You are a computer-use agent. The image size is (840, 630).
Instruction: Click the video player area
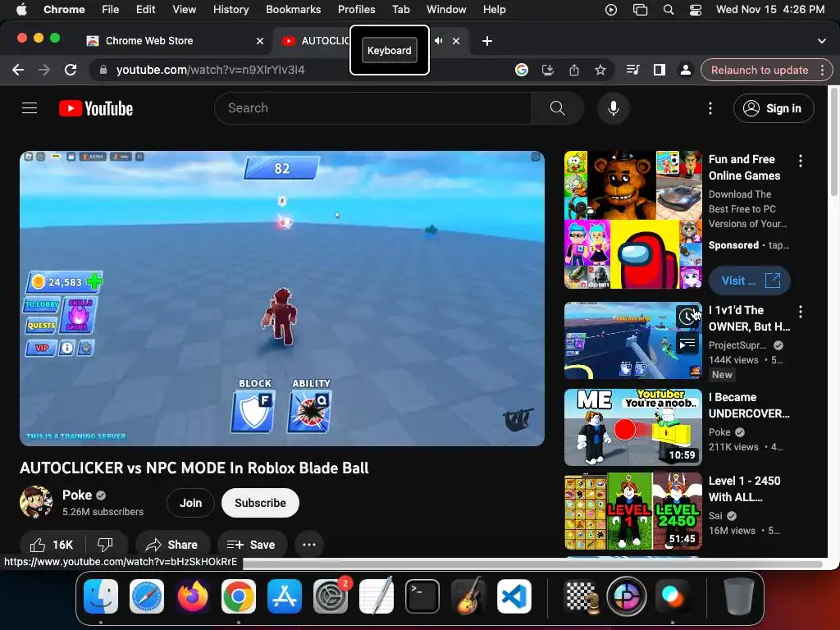point(282,299)
